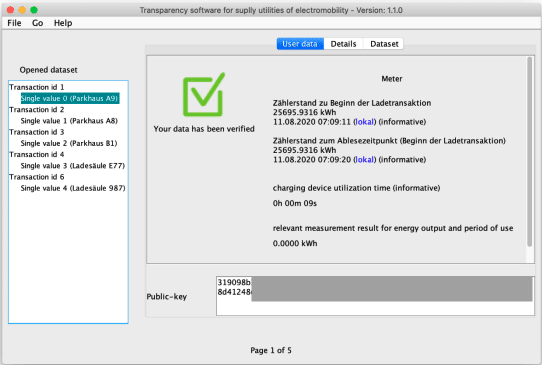542x365 pixels.
Task: Select Transaction id 3 in the tree
Action: [37, 132]
